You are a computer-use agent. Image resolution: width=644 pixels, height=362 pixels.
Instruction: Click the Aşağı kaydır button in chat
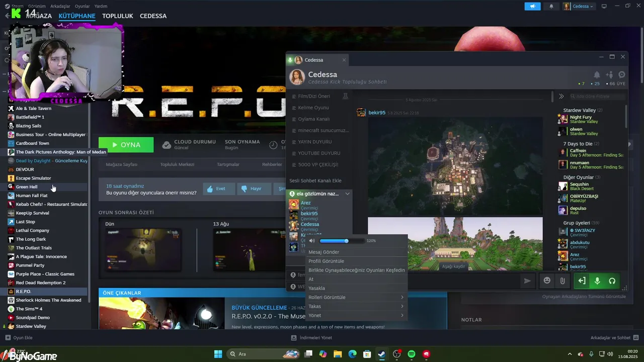[x=453, y=266]
